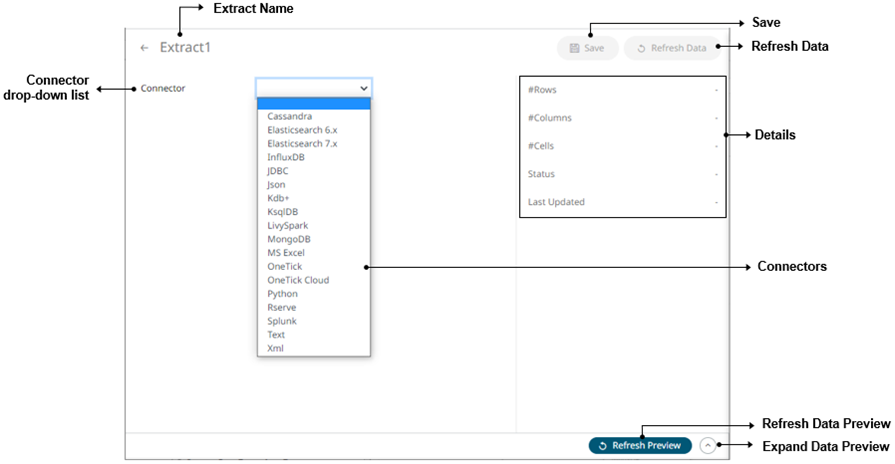Open the Connector drop-down box
The width and height of the screenshot is (895, 464).
pyautogui.click(x=314, y=88)
